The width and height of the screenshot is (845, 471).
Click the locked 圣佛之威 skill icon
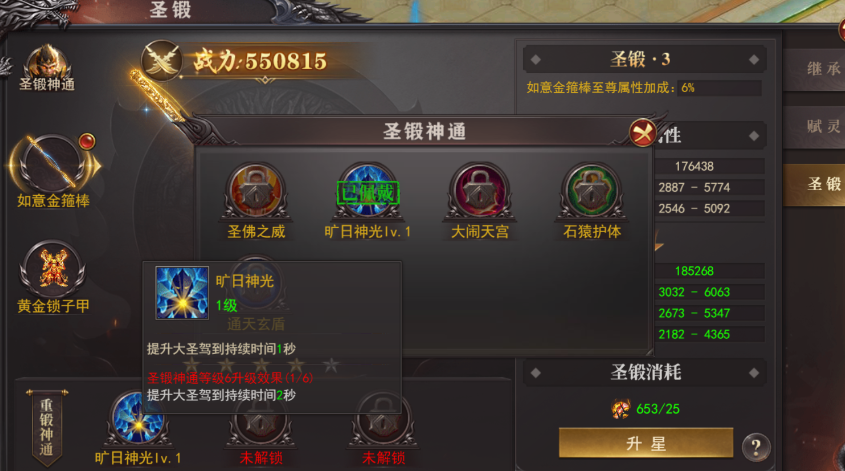coord(255,191)
